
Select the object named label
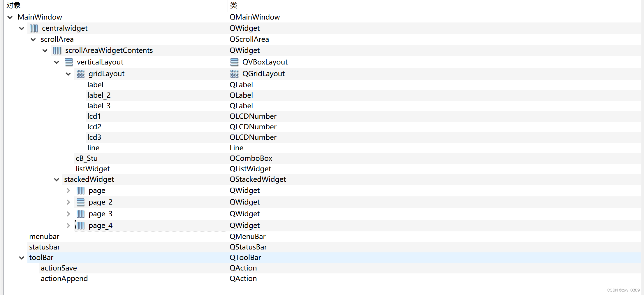[x=95, y=85]
